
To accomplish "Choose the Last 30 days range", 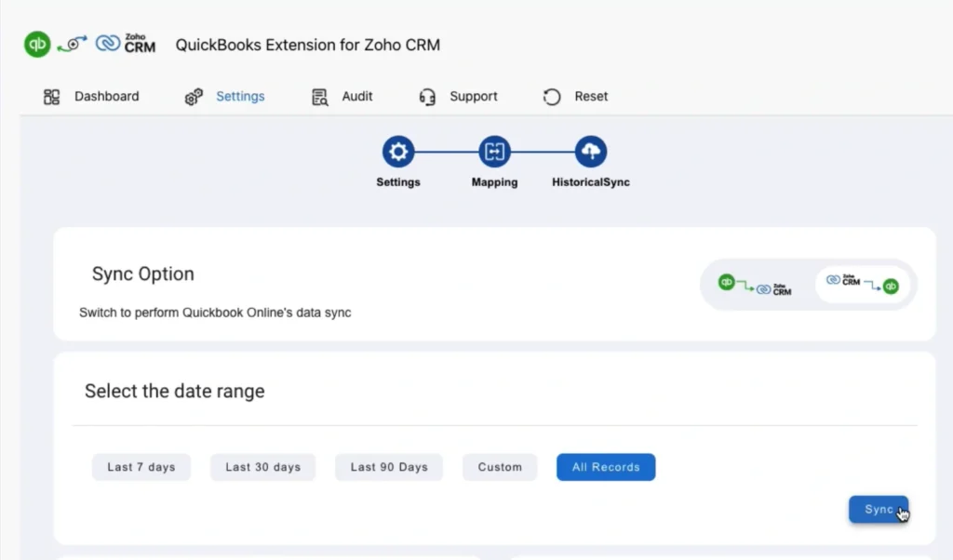I will 262,467.
